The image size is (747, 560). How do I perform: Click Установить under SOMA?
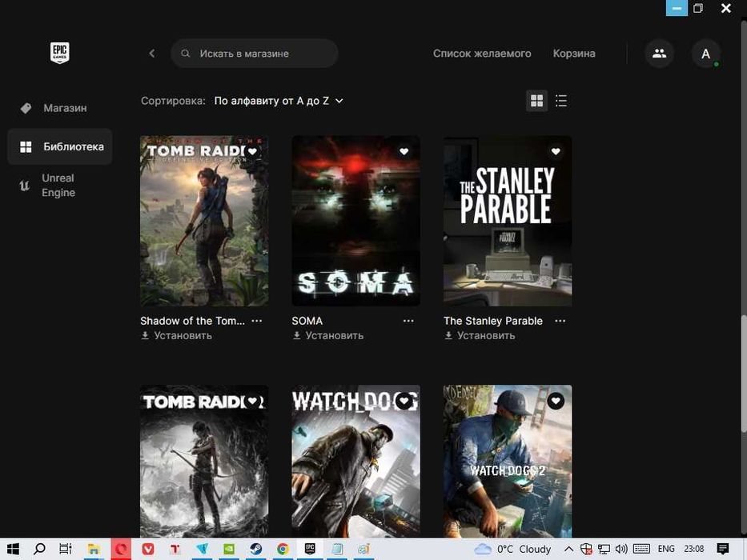pos(328,336)
